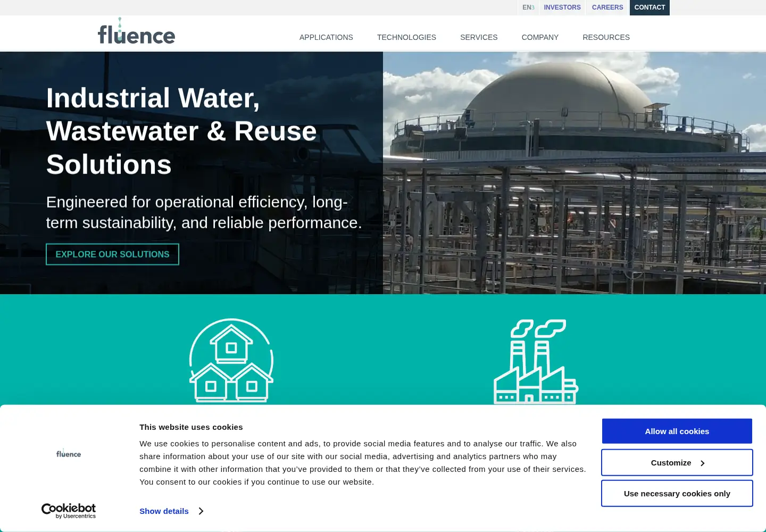This screenshot has height=532, width=766.
Task: Click the residential houses icon
Action: 231,360
